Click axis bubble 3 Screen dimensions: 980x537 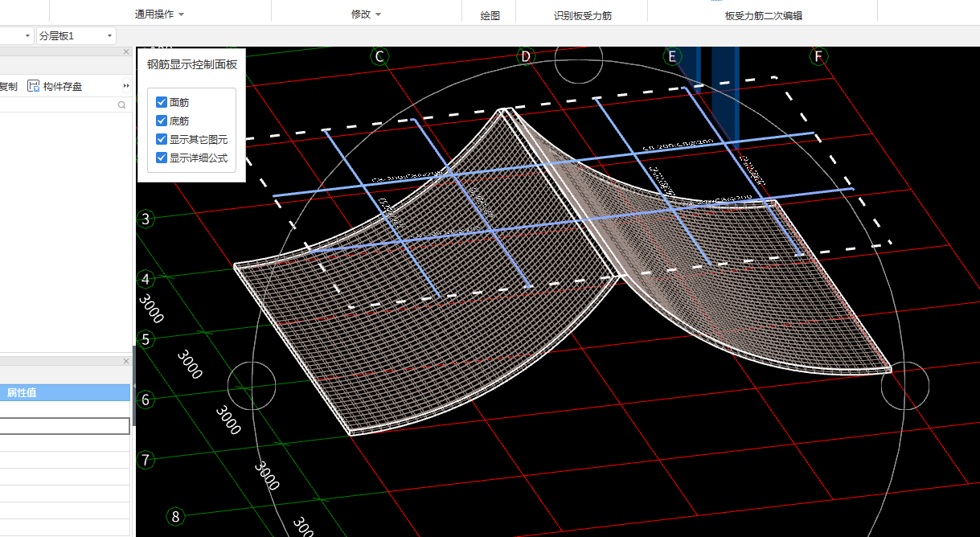(x=146, y=219)
